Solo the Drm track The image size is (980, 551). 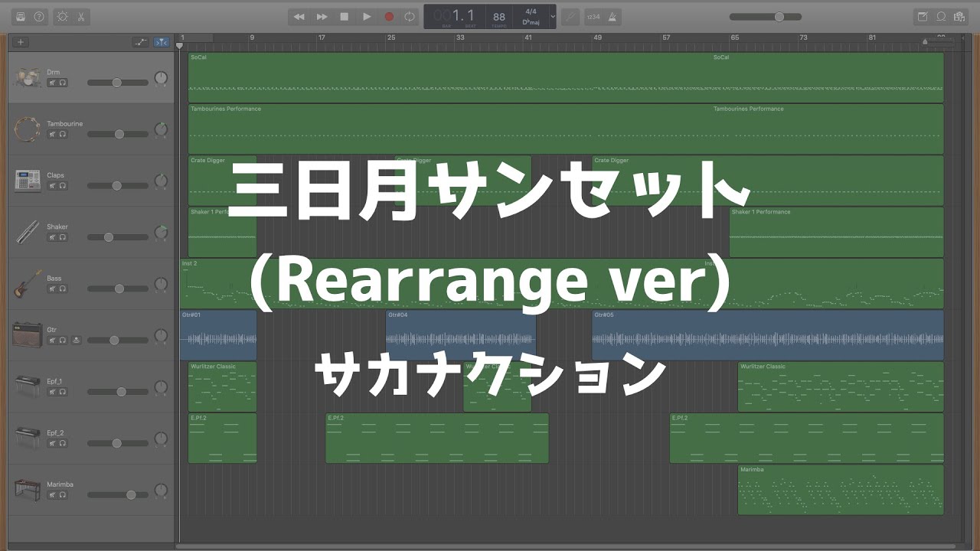[63, 83]
